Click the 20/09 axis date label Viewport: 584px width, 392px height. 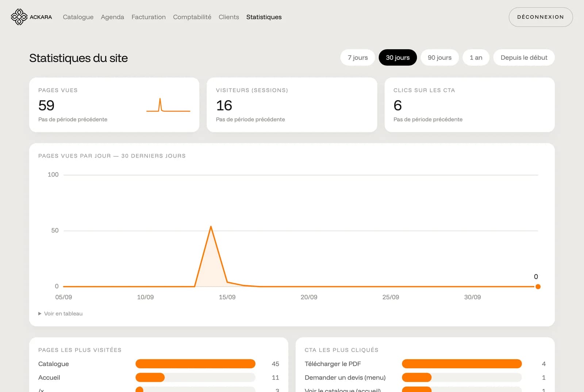309,297
